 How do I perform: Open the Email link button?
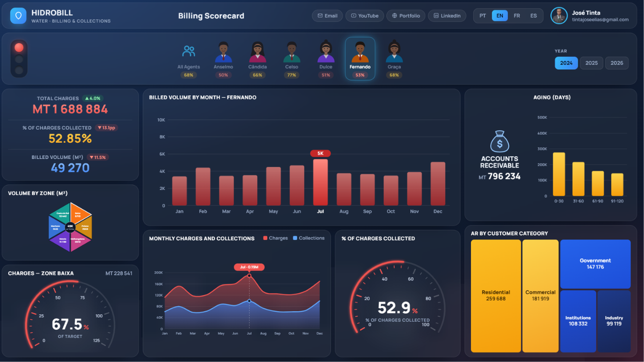click(x=328, y=16)
